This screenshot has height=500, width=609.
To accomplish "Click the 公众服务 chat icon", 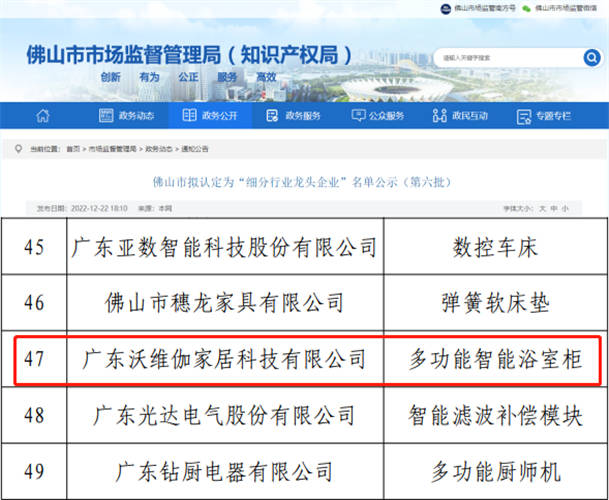I will pos(358,115).
